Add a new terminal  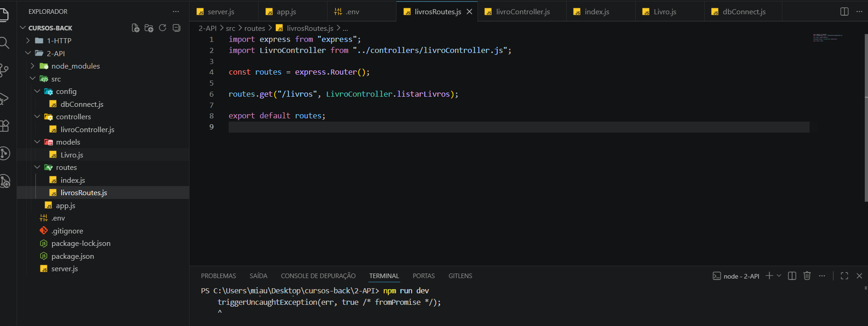(x=769, y=276)
